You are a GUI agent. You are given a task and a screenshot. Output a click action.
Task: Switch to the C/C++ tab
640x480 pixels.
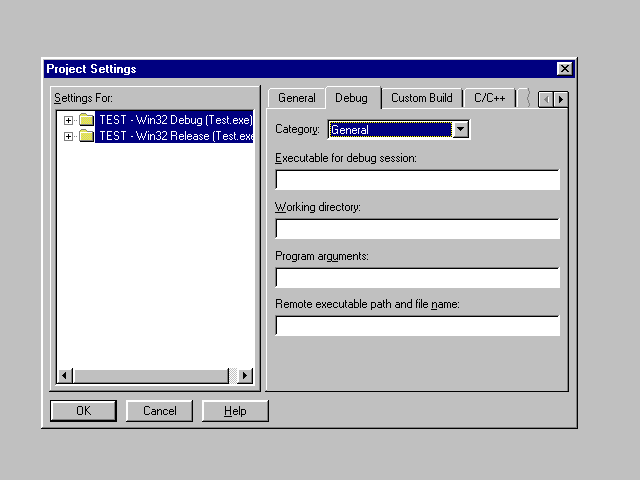[x=490, y=98]
